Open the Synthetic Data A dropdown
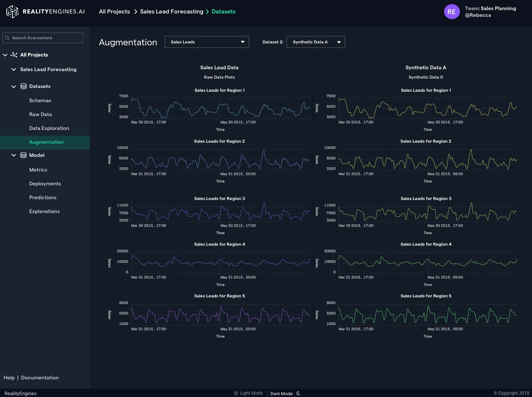The image size is (532, 397). pyautogui.click(x=315, y=42)
